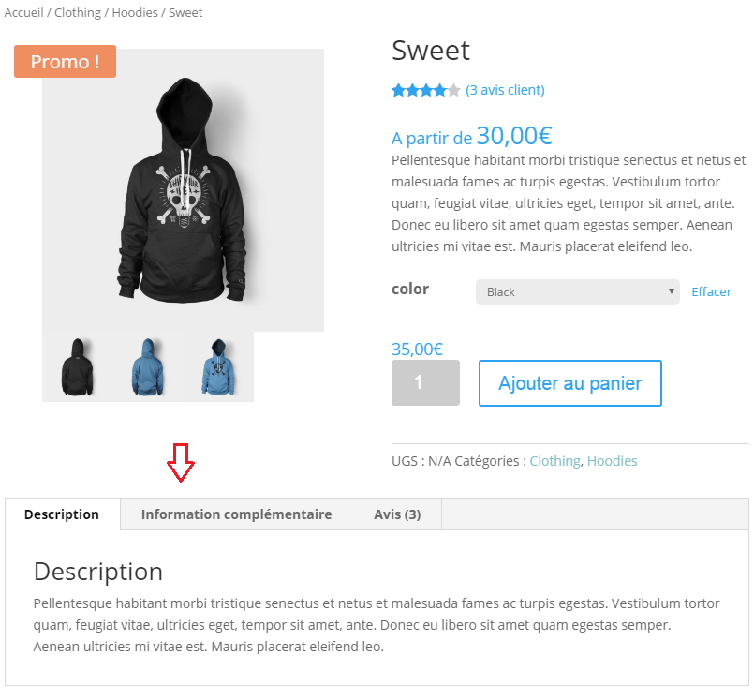The image size is (754, 700).
Task: Click the quantity input field
Action: click(425, 383)
